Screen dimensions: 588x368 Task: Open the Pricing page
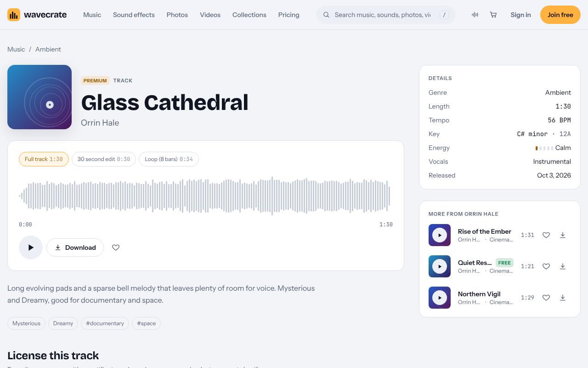[289, 15]
